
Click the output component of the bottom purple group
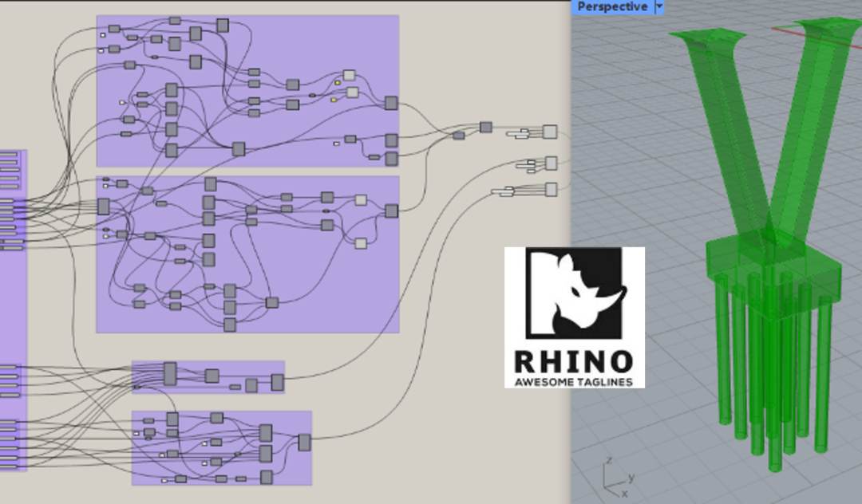tap(304, 443)
